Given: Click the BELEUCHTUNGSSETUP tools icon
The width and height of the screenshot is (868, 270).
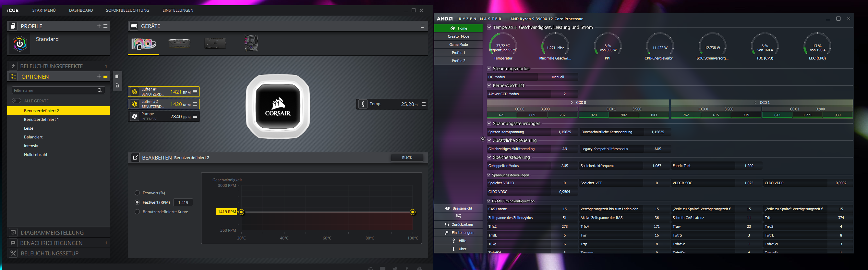Looking at the screenshot, I should [13, 253].
